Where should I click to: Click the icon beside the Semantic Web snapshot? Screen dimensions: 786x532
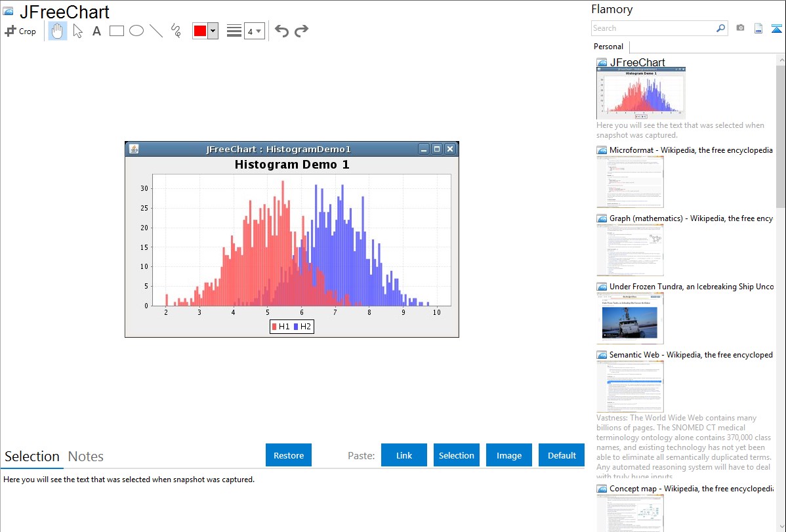tap(602, 355)
